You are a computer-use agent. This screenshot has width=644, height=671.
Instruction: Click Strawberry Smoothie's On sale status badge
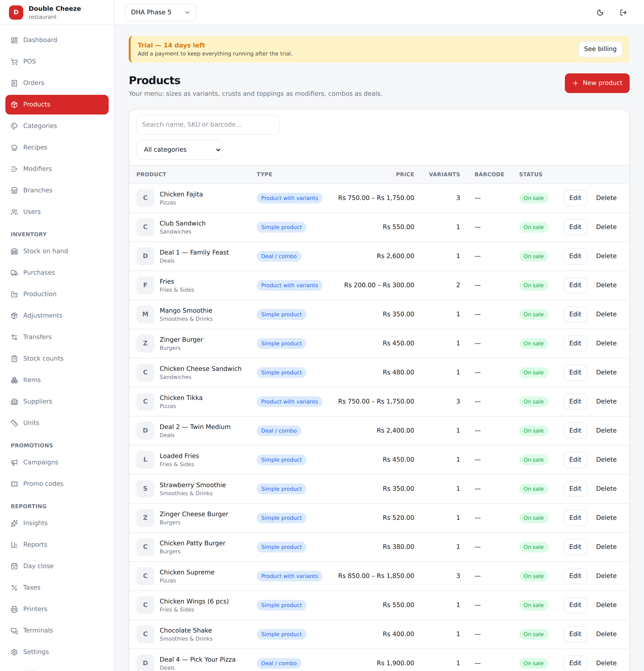533,489
